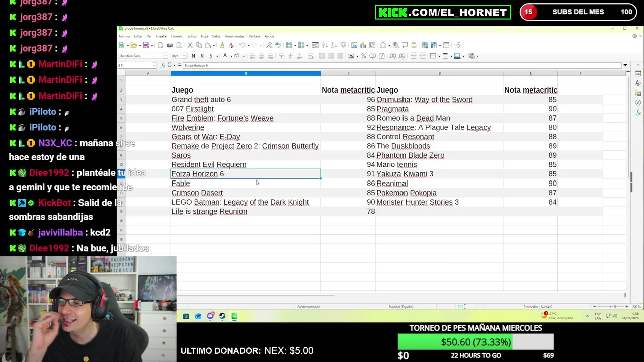The width and height of the screenshot is (644, 362).
Task: Open a file with the folder icon
Action: (134, 45)
